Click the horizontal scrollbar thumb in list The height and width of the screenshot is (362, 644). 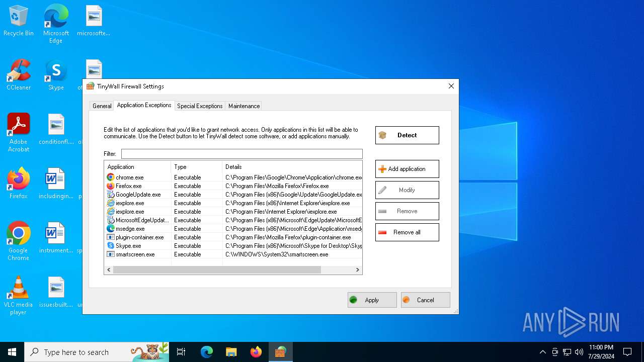tap(217, 270)
